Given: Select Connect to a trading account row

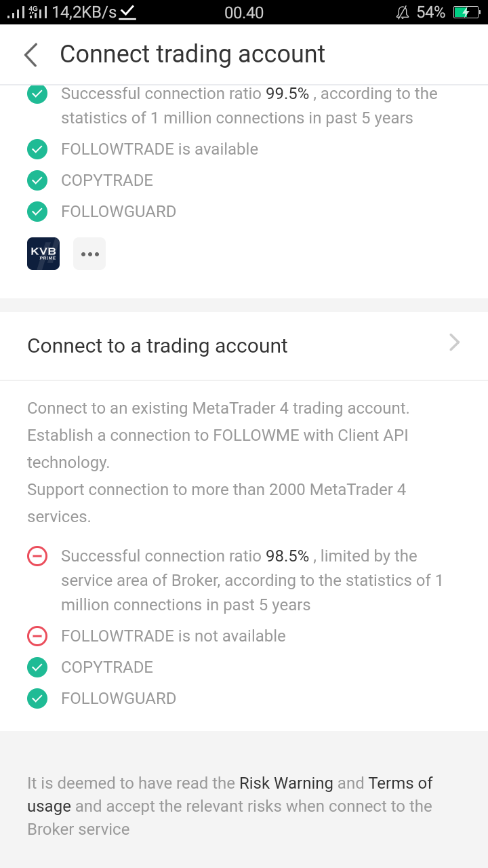Looking at the screenshot, I should click(x=244, y=346).
